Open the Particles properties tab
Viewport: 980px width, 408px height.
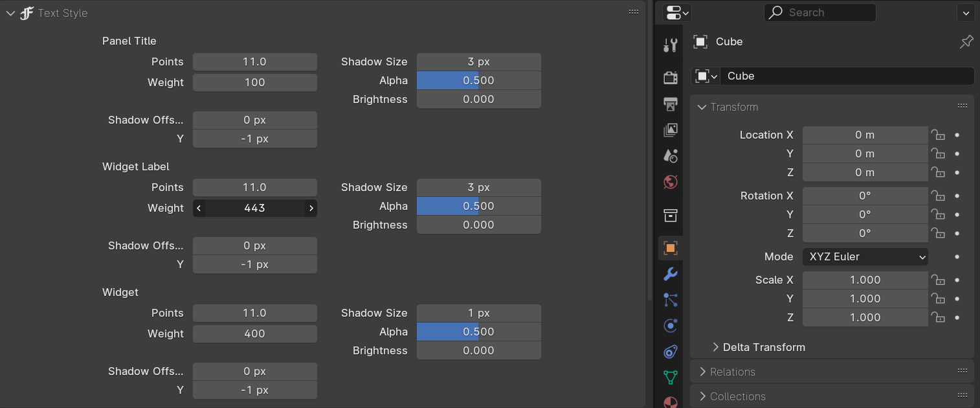point(671,300)
